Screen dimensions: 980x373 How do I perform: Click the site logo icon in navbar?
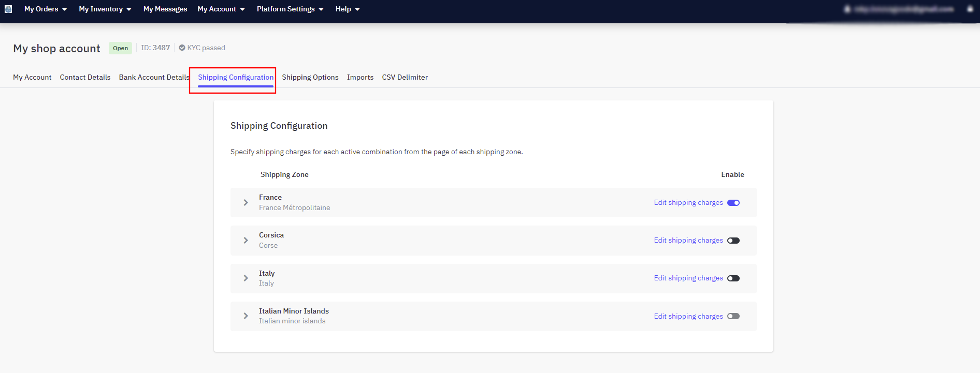point(8,9)
